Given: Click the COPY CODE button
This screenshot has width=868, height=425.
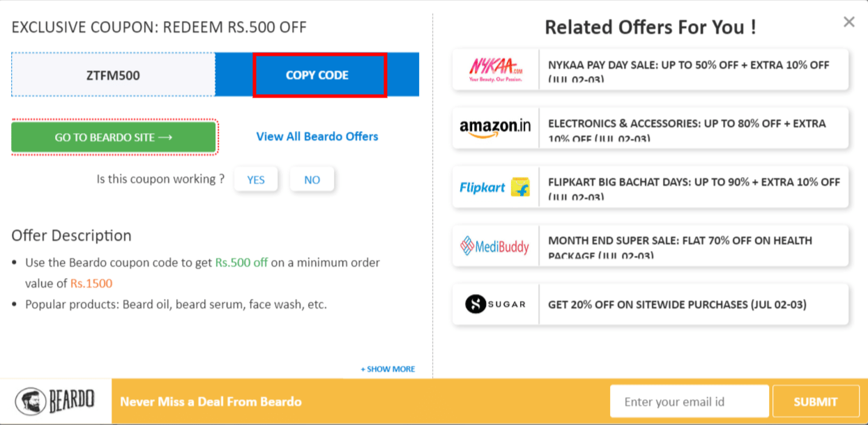Looking at the screenshot, I should tap(320, 75).
